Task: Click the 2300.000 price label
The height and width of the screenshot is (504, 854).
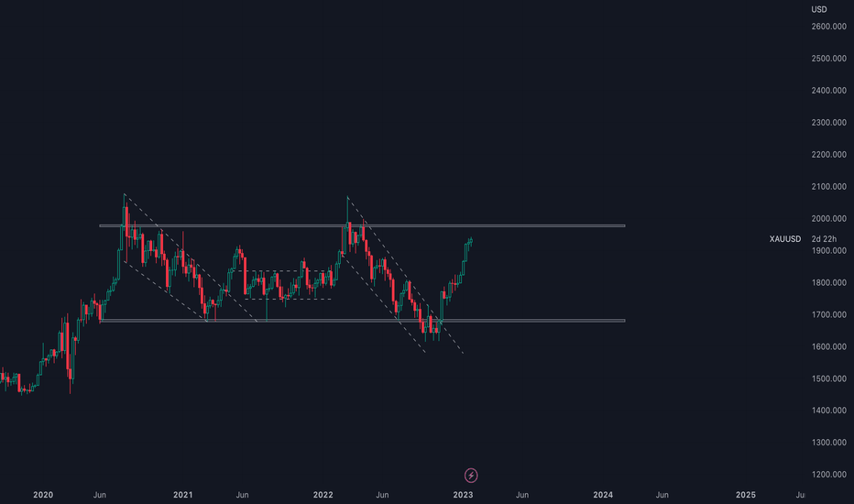Action: point(829,123)
